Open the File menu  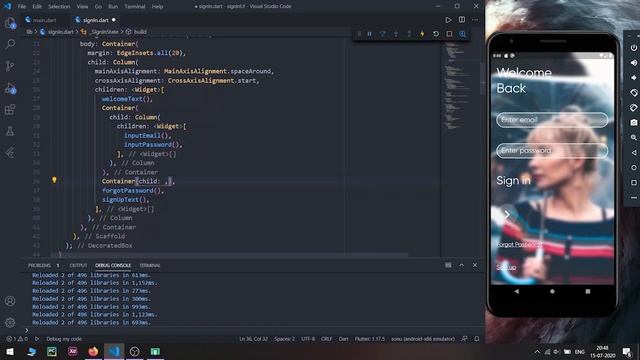click(x=22, y=7)
